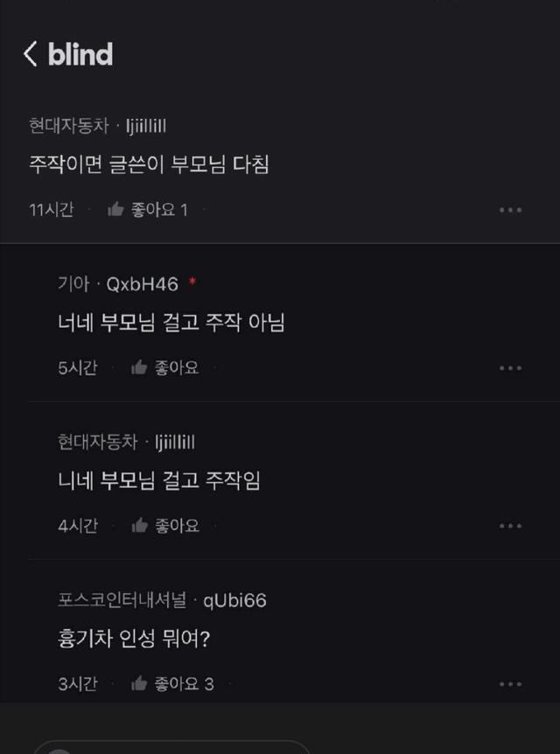560x754 pixels.
Task: View profile of user qUbi66
Action: [x=234, y=600]
